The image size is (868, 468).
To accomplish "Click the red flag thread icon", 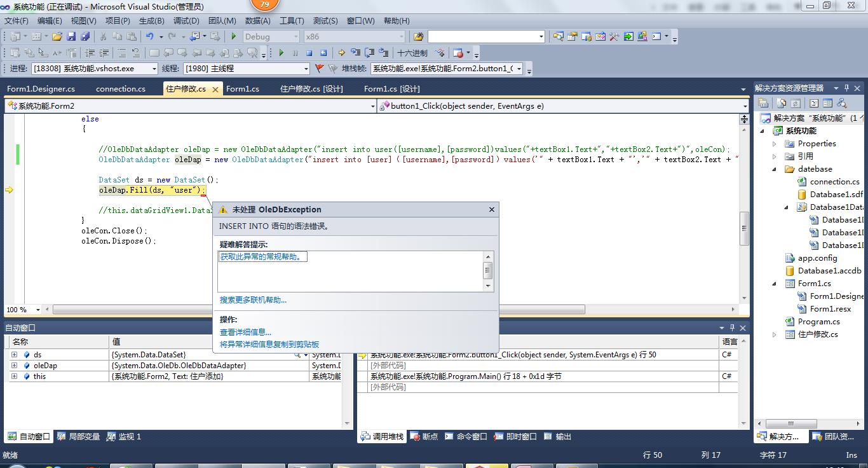I will [x=320, y=69].
